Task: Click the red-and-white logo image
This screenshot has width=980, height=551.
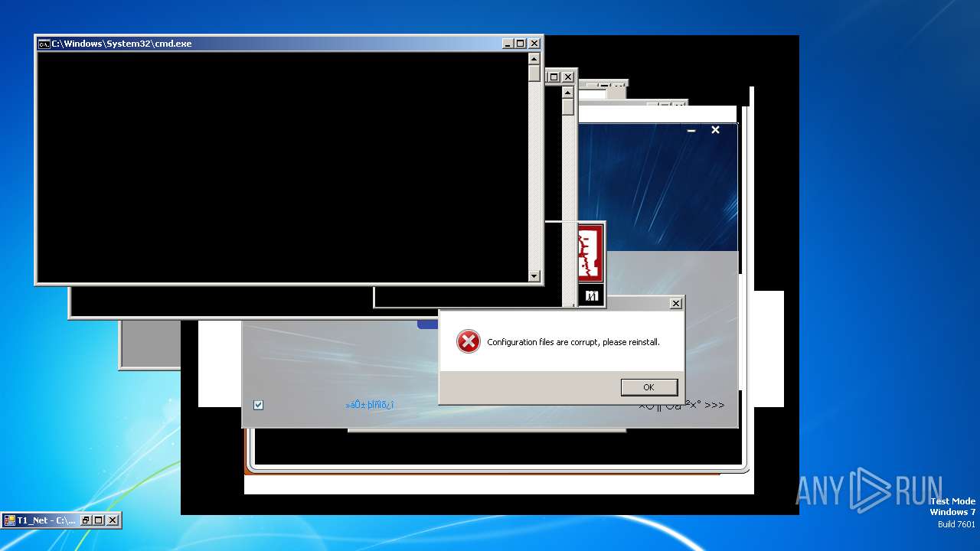Action: (590, 254)
